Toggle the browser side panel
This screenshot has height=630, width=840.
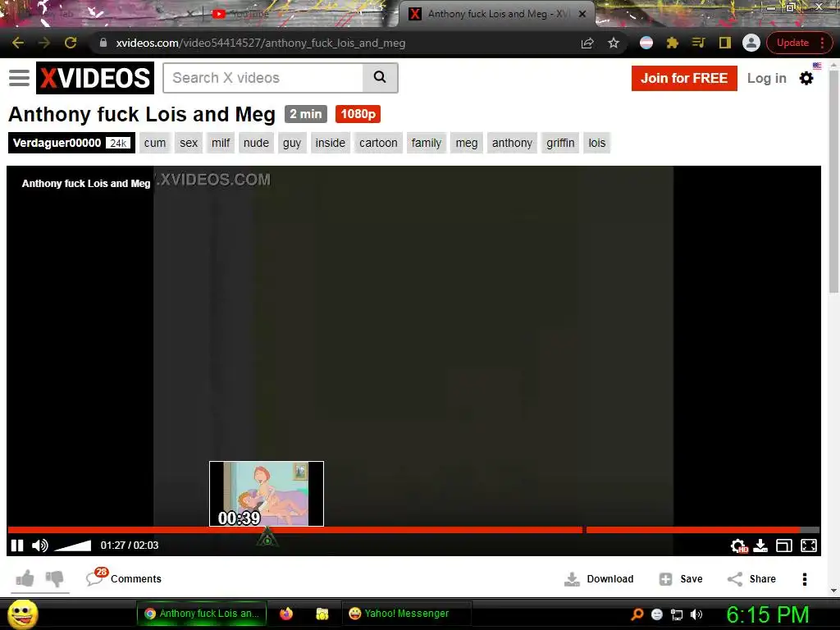click(x=724, y=43)
